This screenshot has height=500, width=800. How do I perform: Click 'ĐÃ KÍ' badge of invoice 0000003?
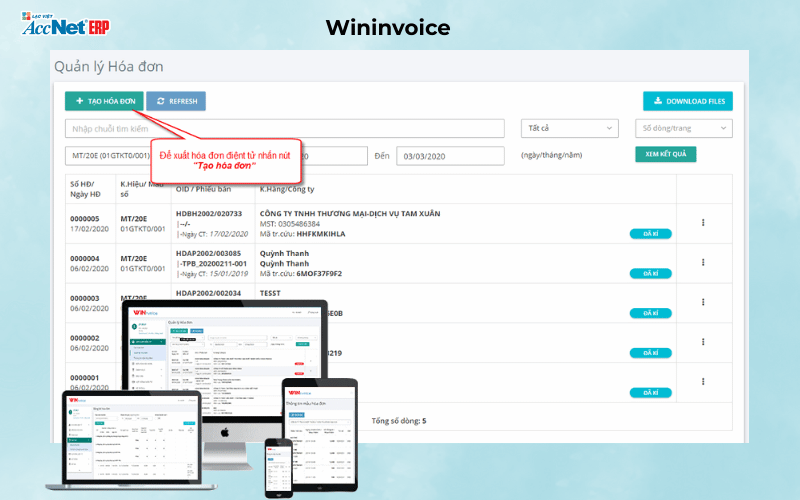(x=651, y=313)
